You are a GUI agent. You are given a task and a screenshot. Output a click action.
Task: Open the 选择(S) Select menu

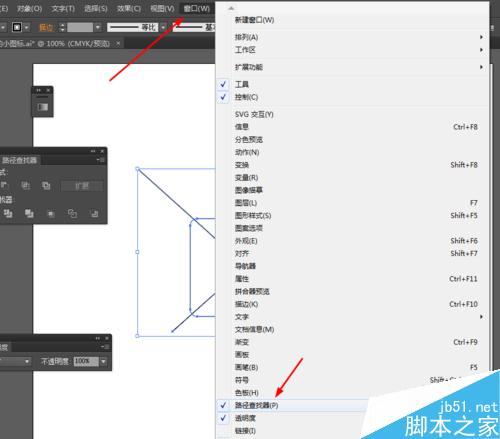click(95, 8)
